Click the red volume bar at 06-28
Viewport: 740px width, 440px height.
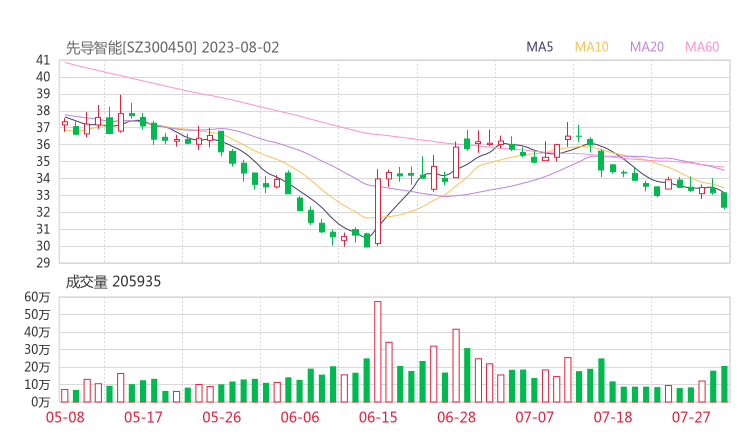456,366
